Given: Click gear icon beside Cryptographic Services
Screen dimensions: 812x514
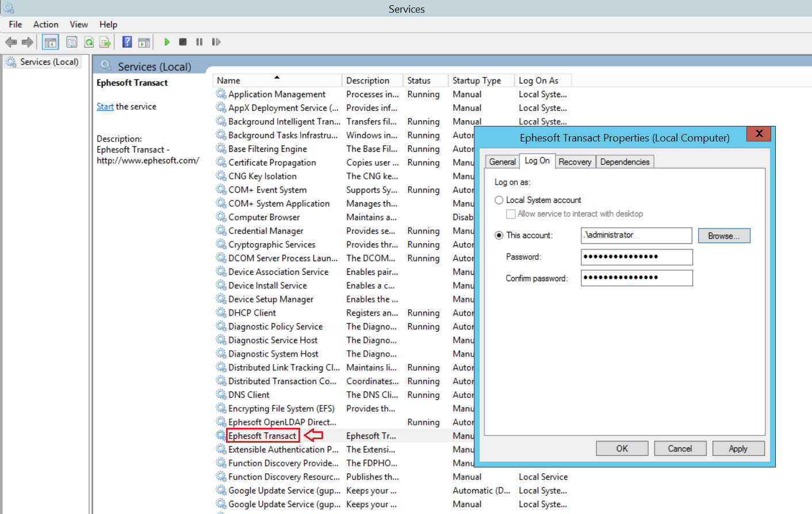Looking at the screenshot, I should tap(221, 244).
